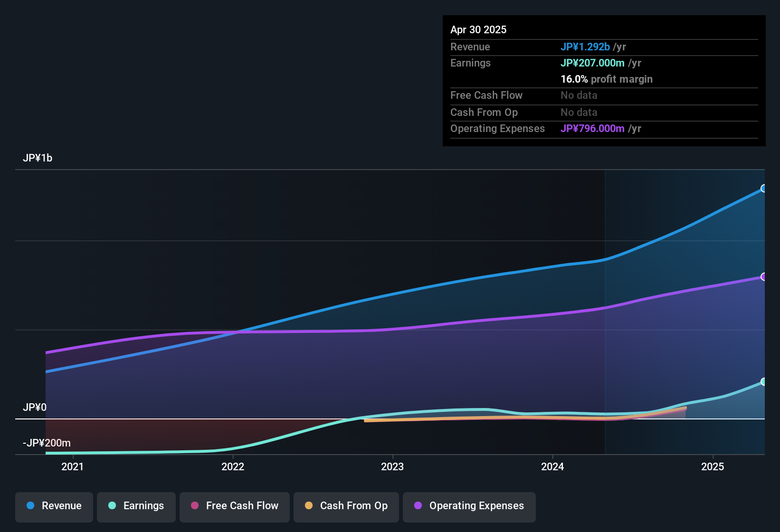Click the 2024 x-axis label

tap(552, 467)
